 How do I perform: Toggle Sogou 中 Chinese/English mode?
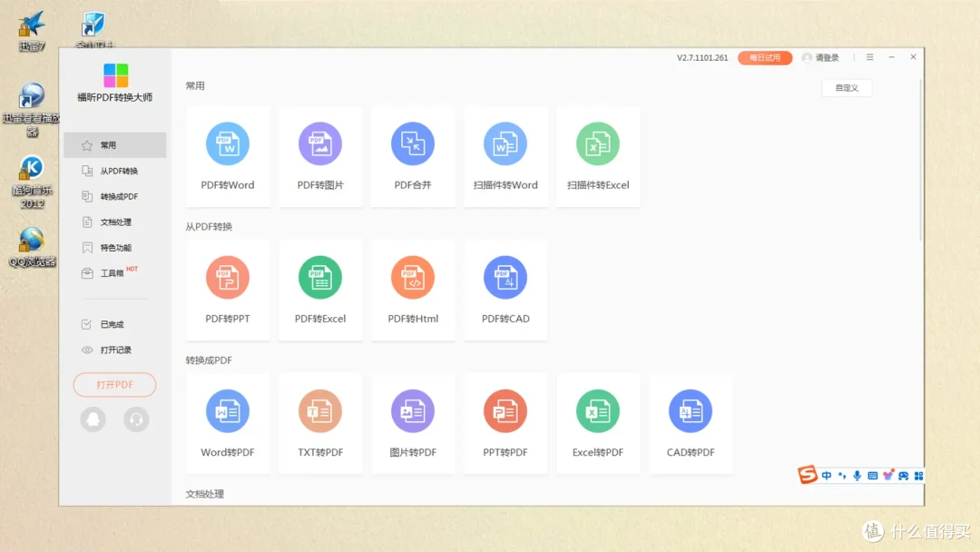pyautogui.click(x=827, y=476)
